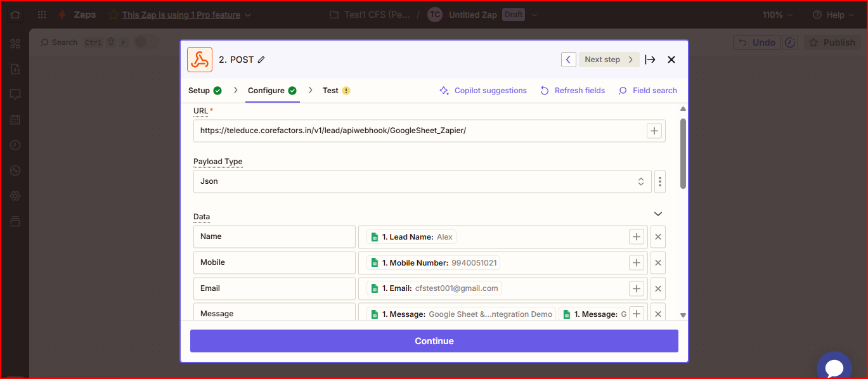Click the Draft status badge
868x379 pixels.
[x=513, y=15]
